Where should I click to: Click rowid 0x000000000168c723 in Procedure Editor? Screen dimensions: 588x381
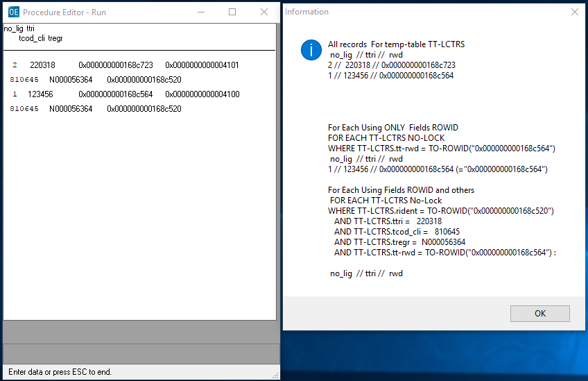[116, 65]
